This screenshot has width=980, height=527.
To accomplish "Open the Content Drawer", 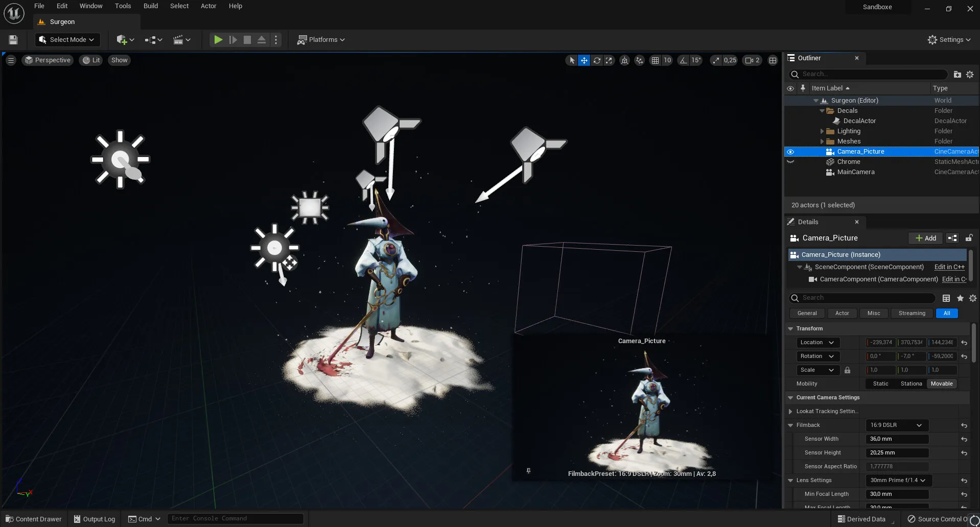I will (34, 519).
